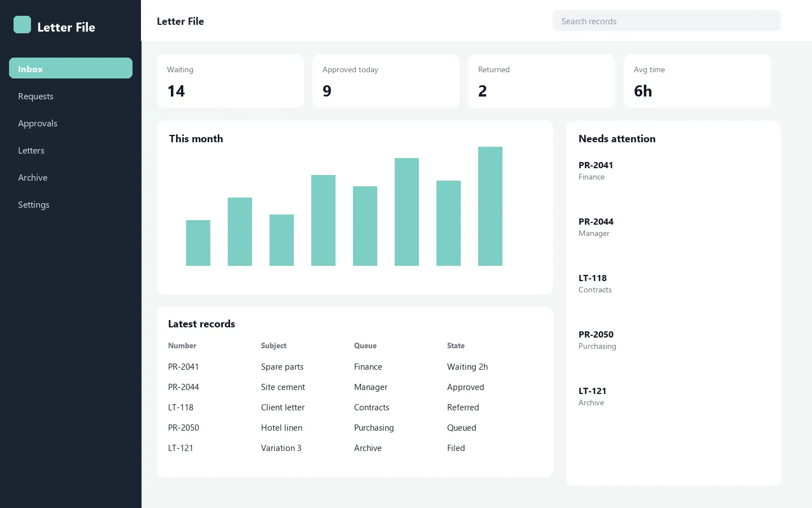Click Purchasing in the table Queue column

(374, 428)
